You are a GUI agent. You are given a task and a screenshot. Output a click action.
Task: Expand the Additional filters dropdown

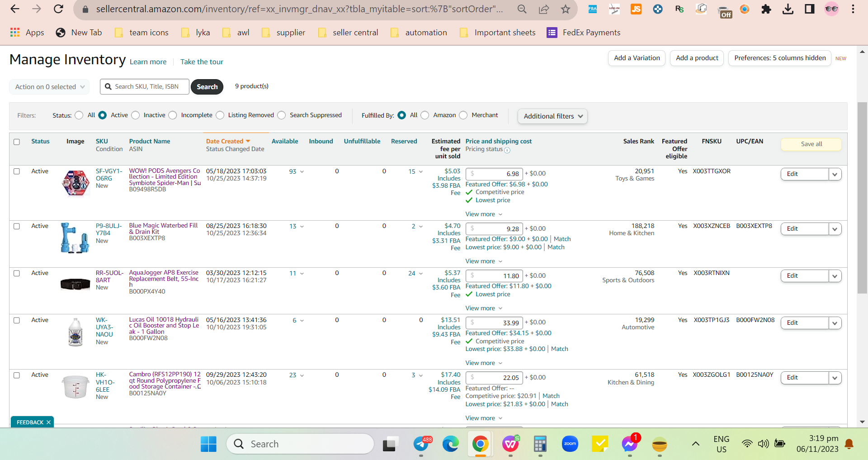tap(552, 116)
